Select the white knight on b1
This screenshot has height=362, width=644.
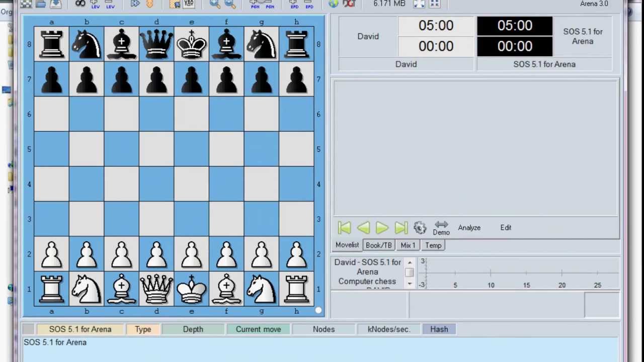[87, 289]
